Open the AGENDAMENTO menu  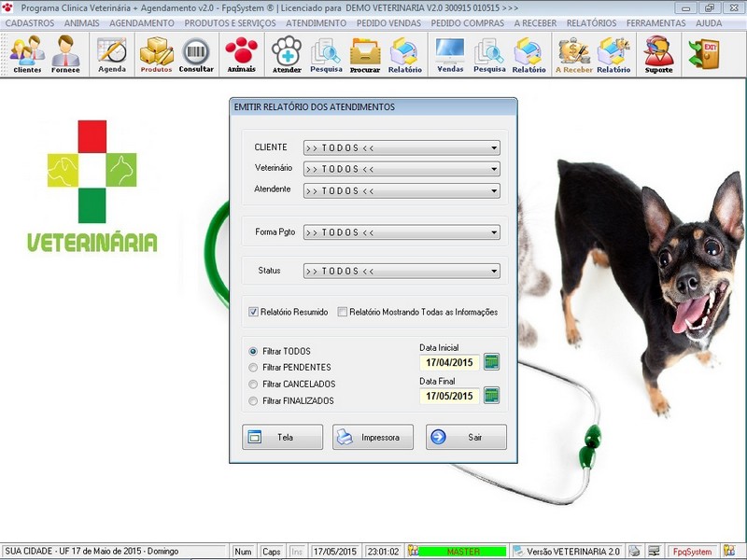coord(142,22)
